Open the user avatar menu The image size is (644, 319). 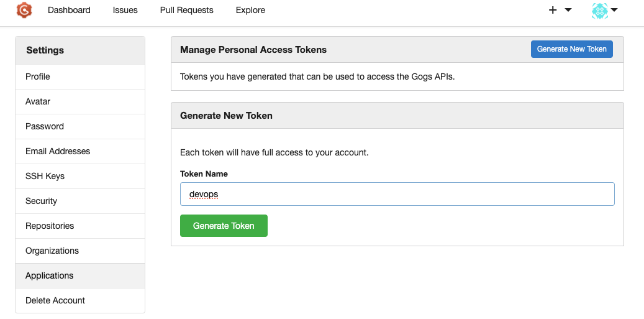coord(604,10)
